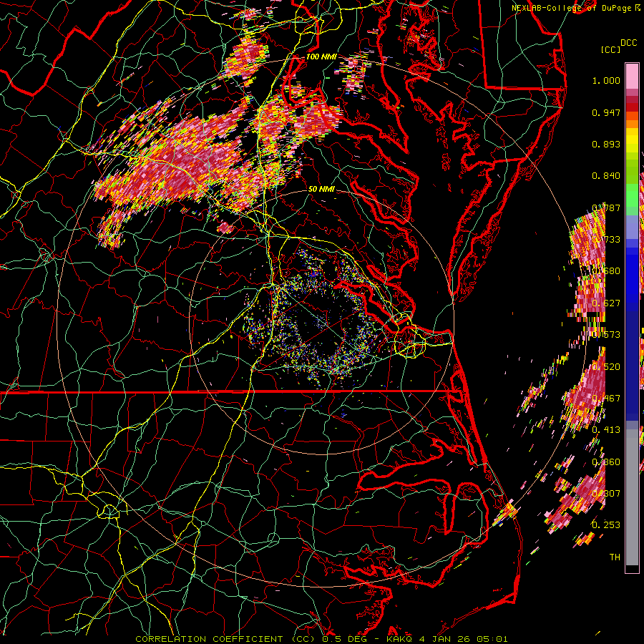The height and width of the screenshot is (644, 644).
Task: Click the DCC product label above legend
Action: (628, 43)
